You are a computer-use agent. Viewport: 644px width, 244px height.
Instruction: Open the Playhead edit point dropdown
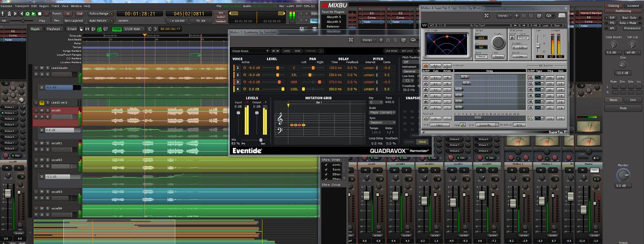pos(54,29)
